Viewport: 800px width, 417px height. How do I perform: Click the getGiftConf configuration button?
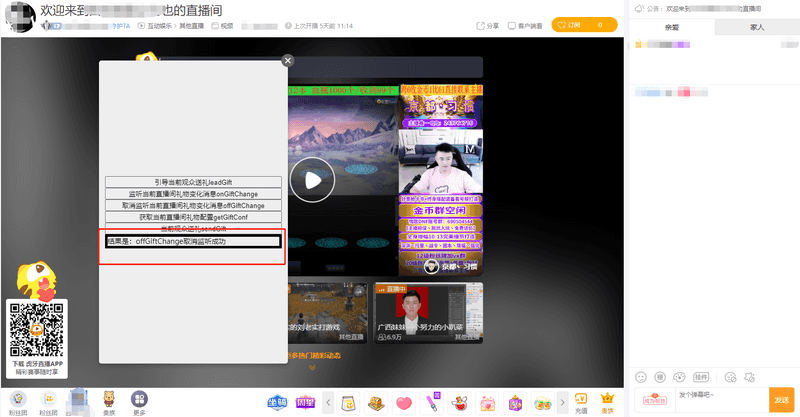[x=193, y=217]
